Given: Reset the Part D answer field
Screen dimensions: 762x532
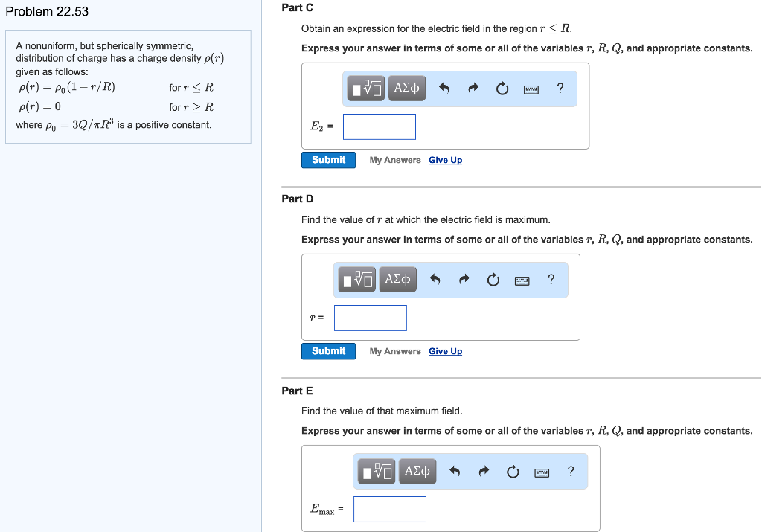Looking at the screenshot, I should point(493,280).
